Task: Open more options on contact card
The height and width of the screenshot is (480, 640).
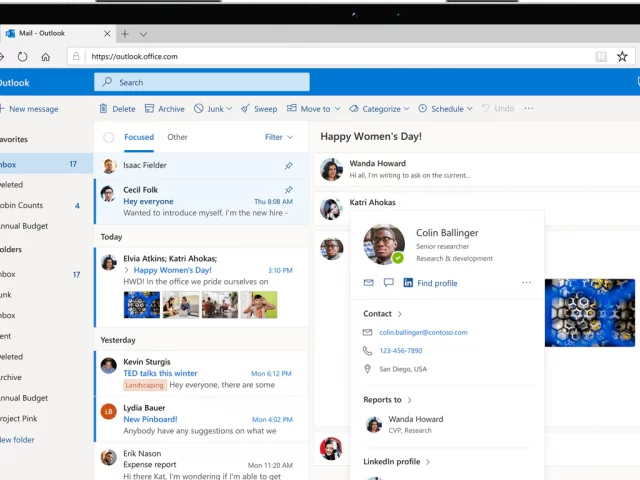Action: point(526,283)
